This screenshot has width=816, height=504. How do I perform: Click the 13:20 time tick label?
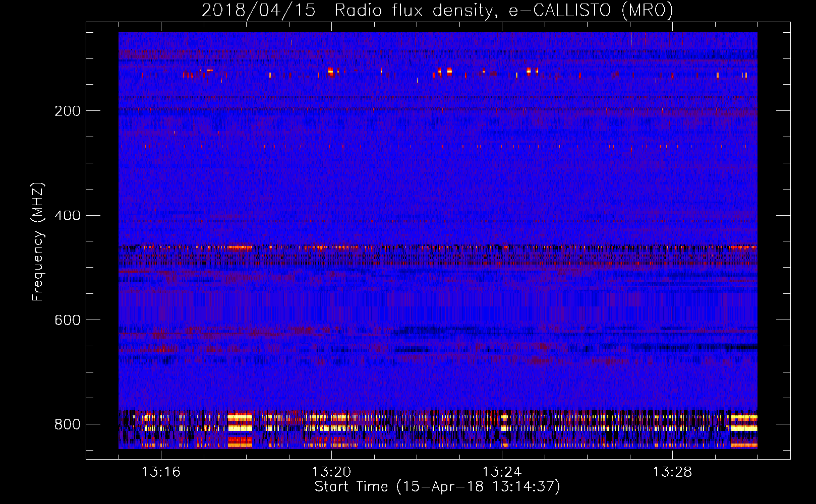coord(331,472)
